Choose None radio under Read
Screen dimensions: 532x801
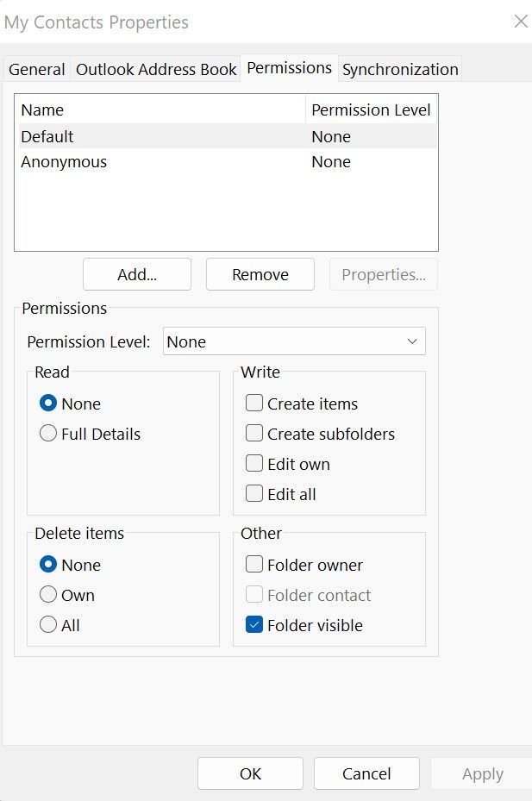point(49,404)
